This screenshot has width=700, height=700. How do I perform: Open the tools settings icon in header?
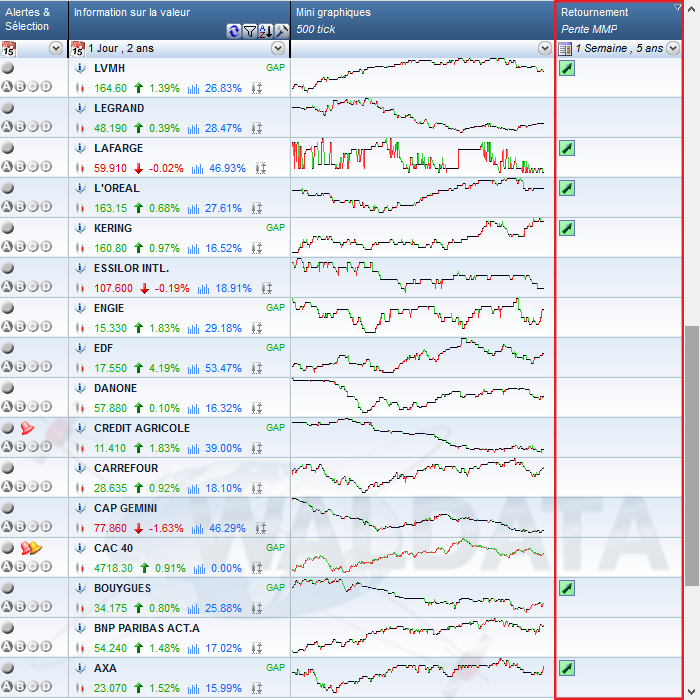click(x=282, y=31)
